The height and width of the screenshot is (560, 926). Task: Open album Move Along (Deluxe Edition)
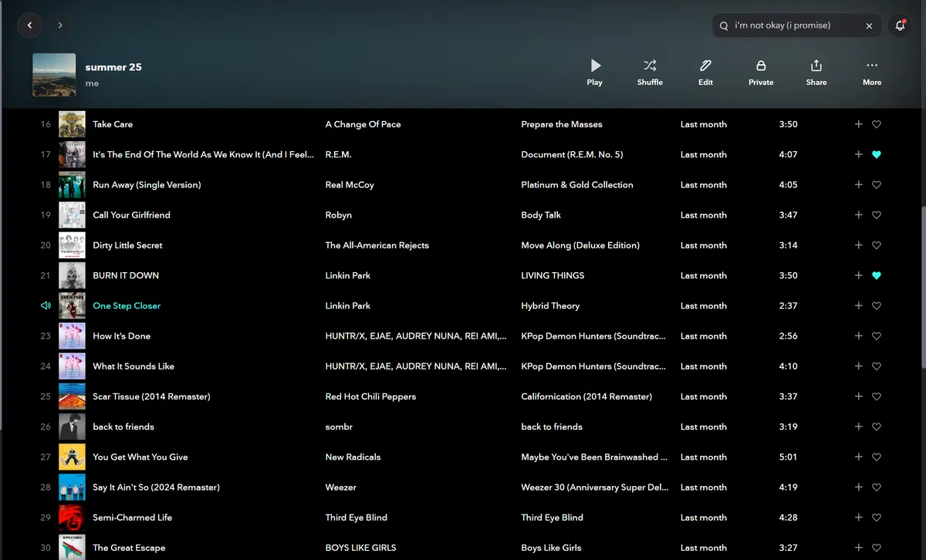pyautogui.click(x=580, y=245)
